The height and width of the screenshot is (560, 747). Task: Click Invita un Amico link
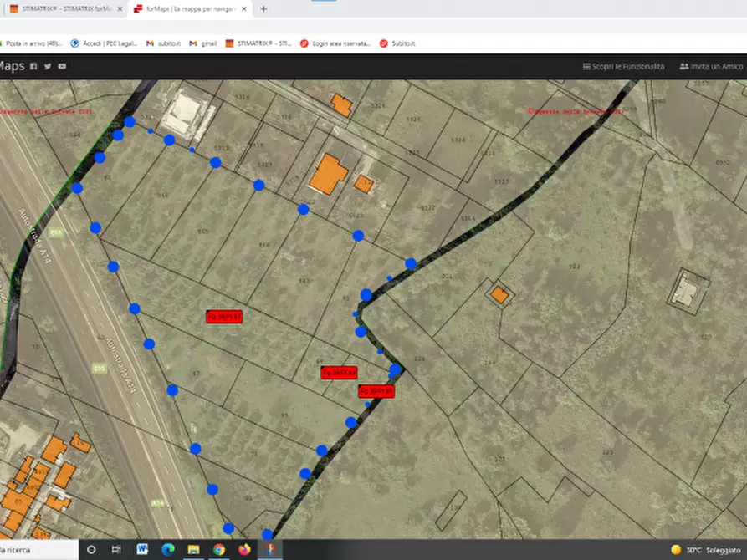711,66
